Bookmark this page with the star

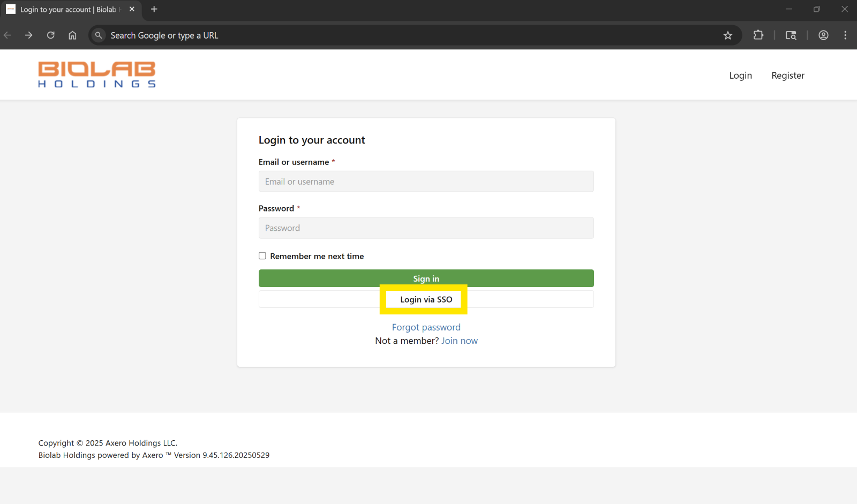point(728,35)
